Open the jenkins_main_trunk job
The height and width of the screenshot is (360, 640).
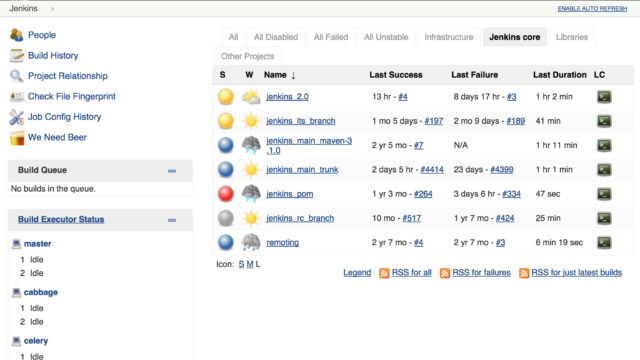pyautogui.click(x=302, y=169)
